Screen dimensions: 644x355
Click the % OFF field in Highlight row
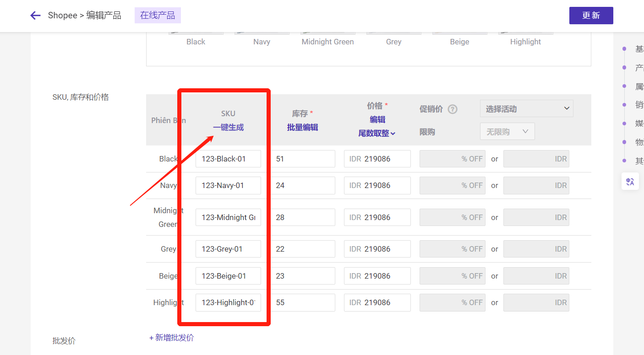(x=453, y=302)
